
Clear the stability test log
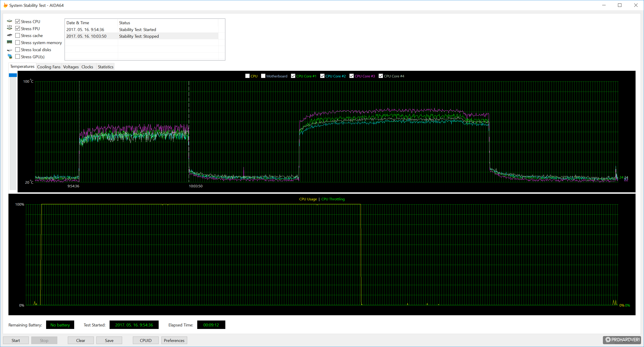[x=81, y=340]
